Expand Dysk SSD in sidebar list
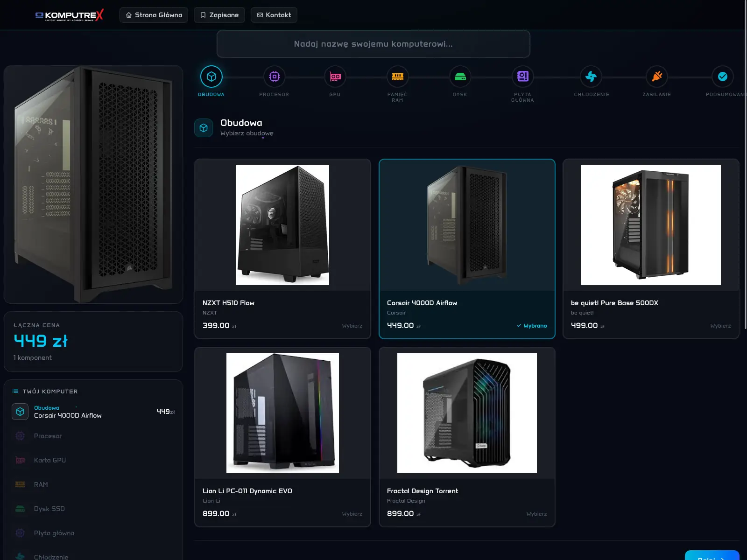This screenshot has height=560, width=747. pos(48,509)
